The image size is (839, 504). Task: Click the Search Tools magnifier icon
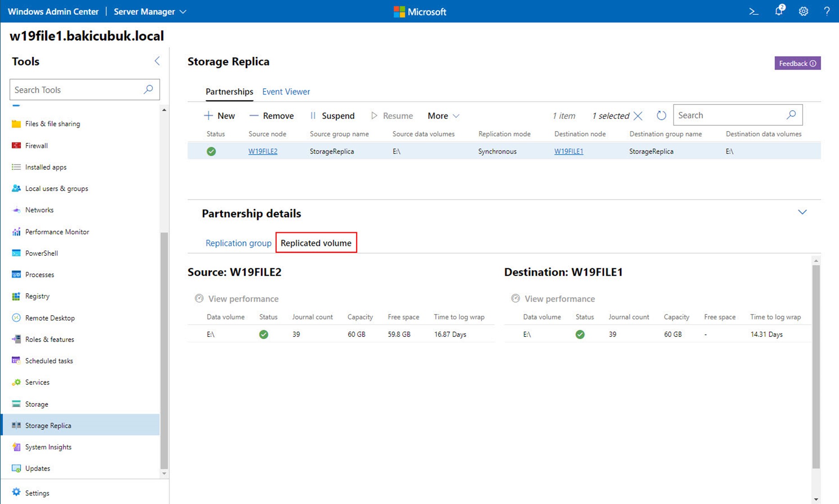(148, 89)
